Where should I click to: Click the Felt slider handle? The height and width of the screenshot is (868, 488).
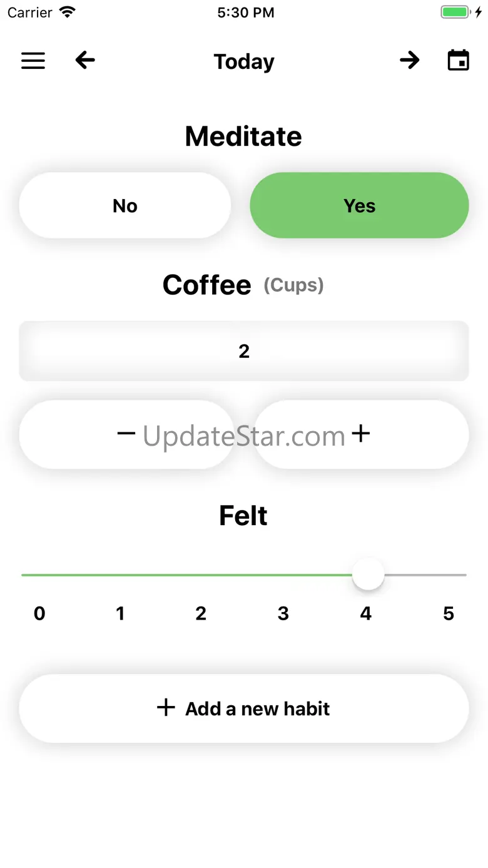pyautogui.click(x=368, y=574)
